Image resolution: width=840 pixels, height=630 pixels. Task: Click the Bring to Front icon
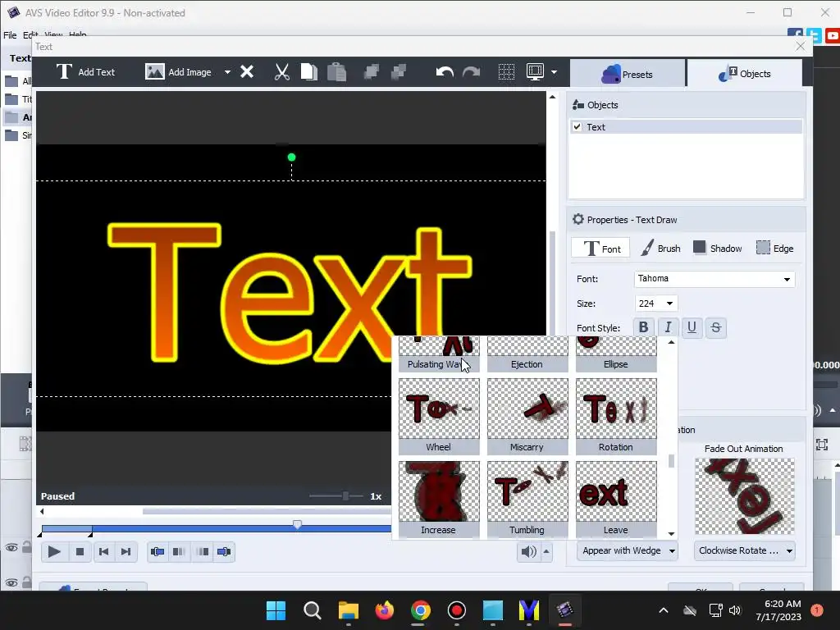(x=372, y=72)
